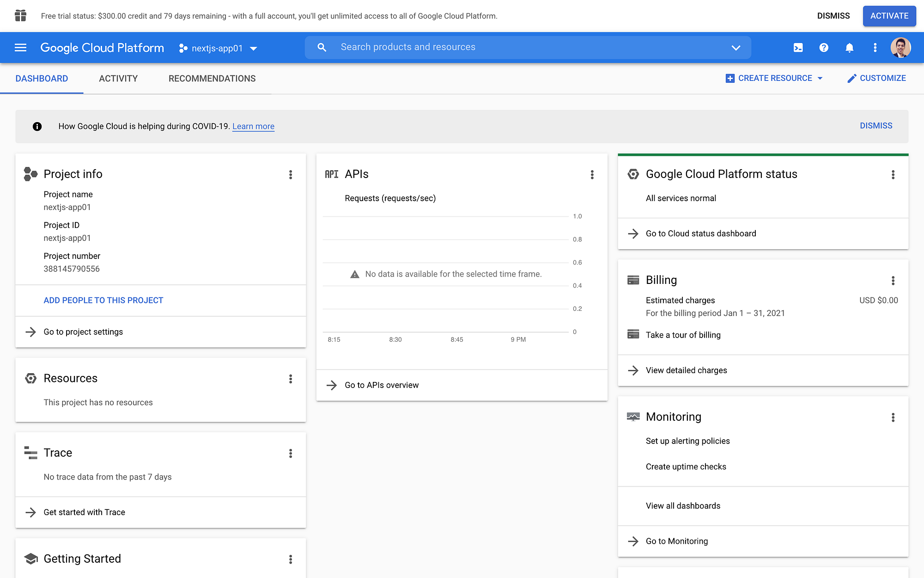Open the Learn more link

[253, 126]
